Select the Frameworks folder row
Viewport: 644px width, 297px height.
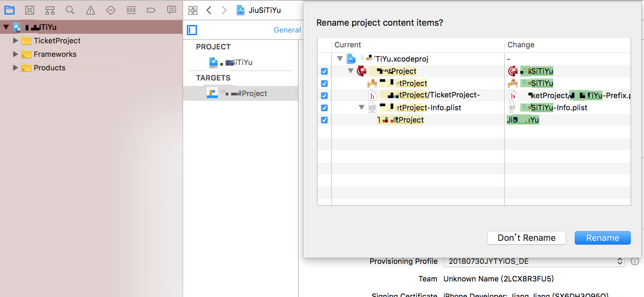tap(91, 54)
